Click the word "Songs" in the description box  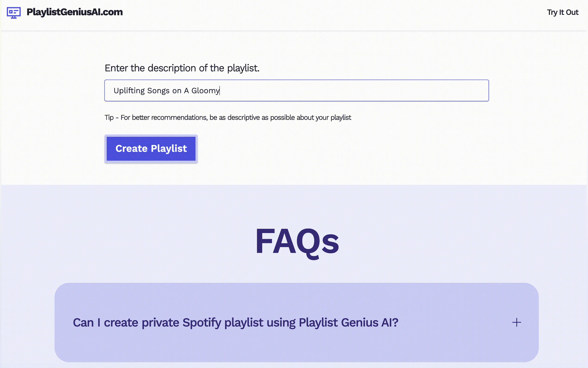(158, 91)
